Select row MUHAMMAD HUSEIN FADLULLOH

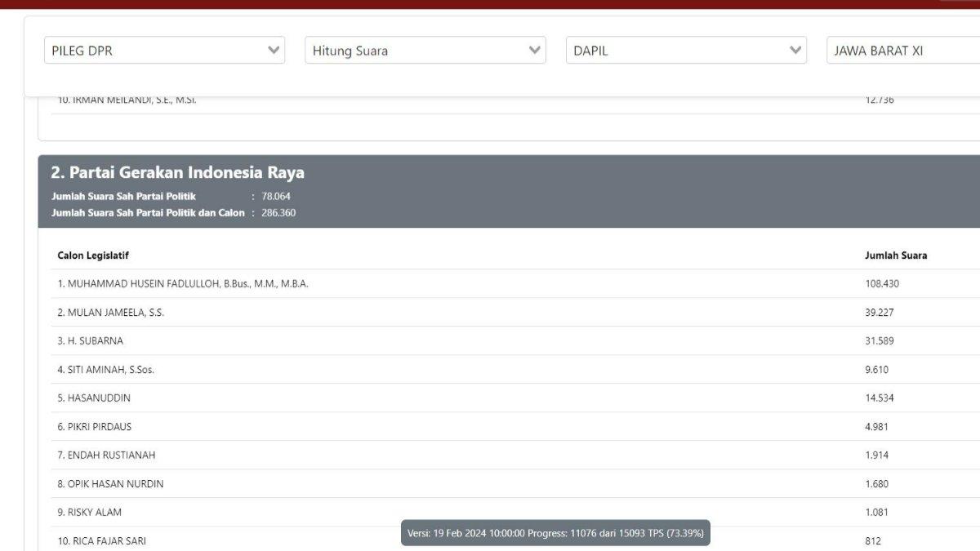(x=515, y=283)
